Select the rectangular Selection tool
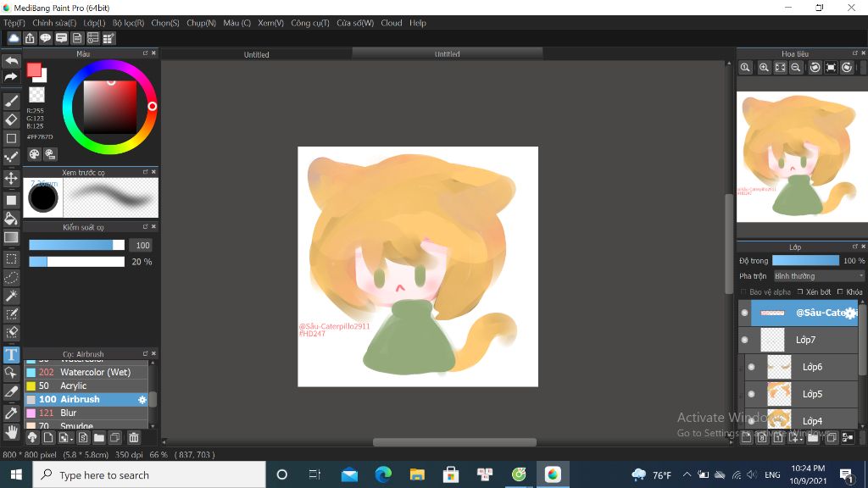The width and height of the screenshot is (868, 488). pyautogui.click(x=11, y=258)
